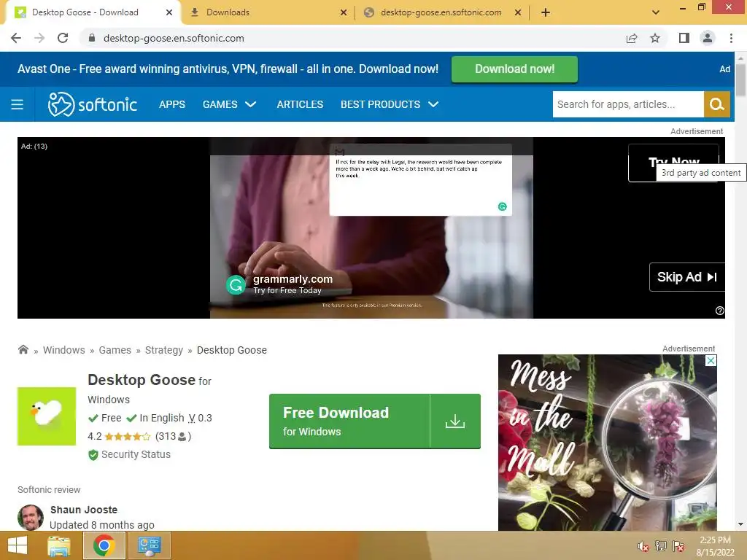Click the scrollbar down arrow
The width and height of the screenshot is (747, 560).
click(x=740, y=524)
